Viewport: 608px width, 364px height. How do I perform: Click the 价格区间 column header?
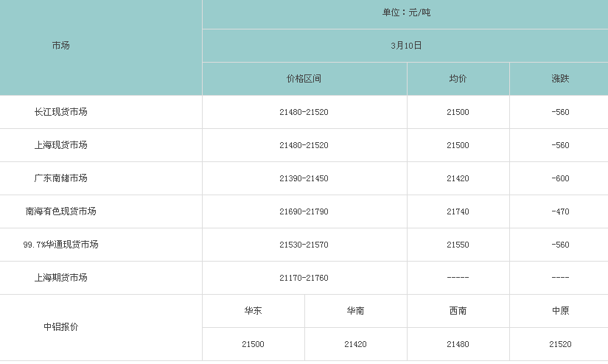click(304, 79)
